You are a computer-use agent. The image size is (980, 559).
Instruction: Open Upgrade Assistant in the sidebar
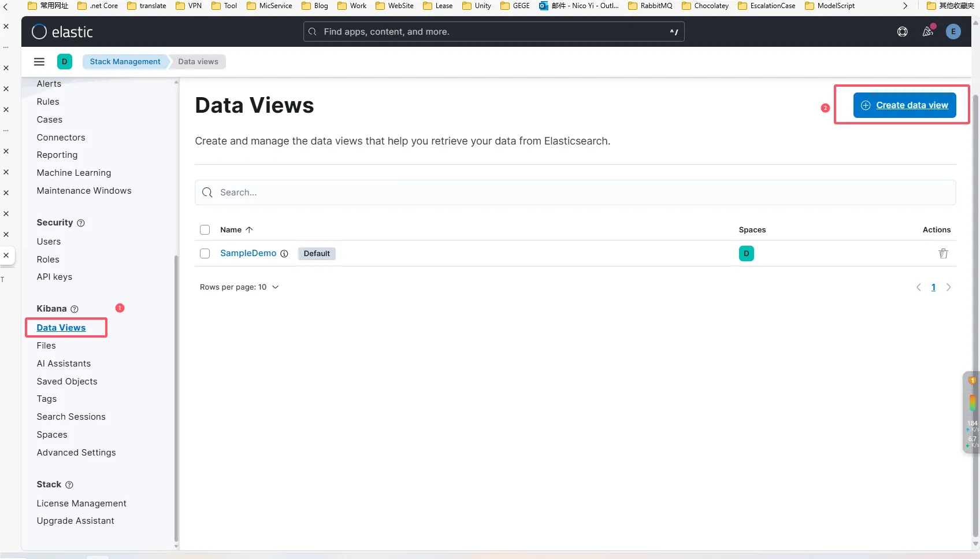point(76,521)
